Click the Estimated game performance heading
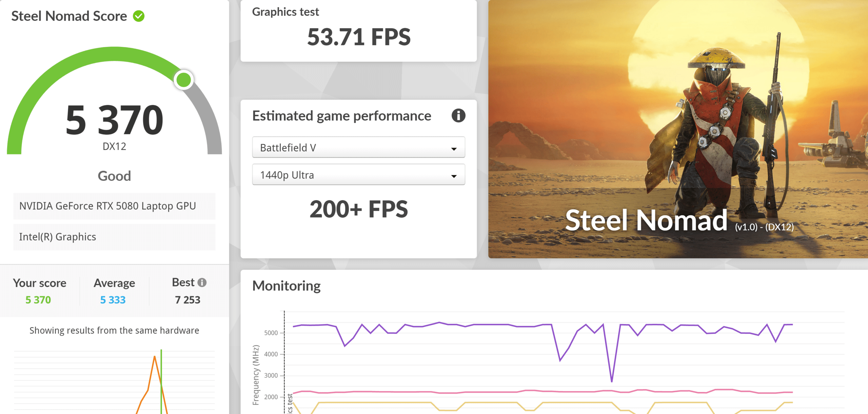This screenshot has width=868, height=414. (x=342, y=116)
